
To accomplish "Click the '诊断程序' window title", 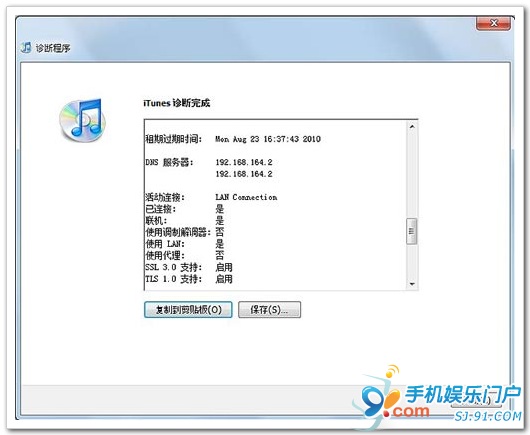I will tap(53, 48).
